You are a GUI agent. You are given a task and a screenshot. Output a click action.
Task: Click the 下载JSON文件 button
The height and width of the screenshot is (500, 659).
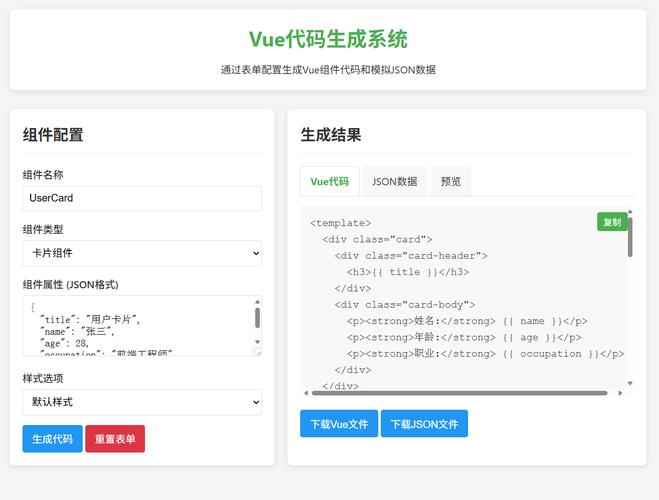click(424, 424)
